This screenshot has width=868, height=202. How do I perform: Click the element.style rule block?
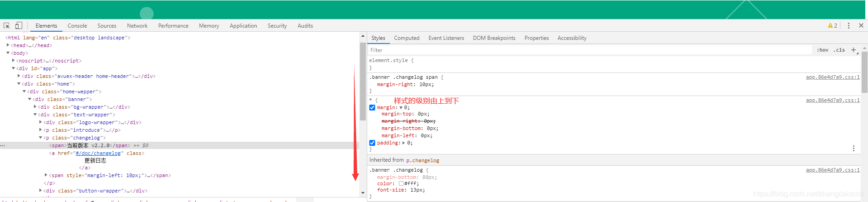[614, 64]
